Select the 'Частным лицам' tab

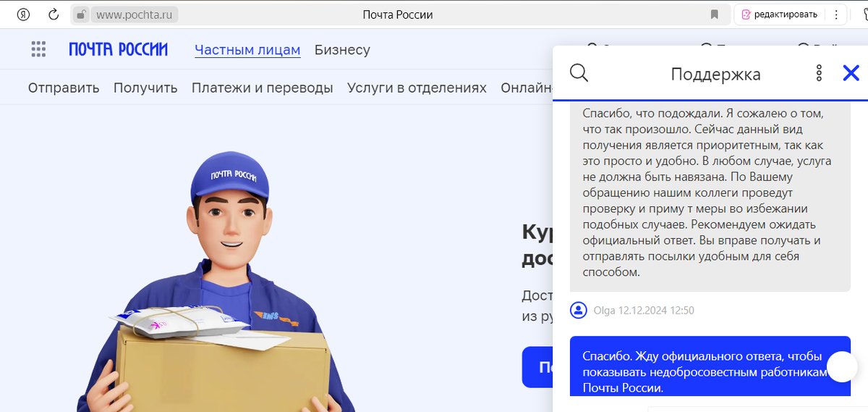(247, 50)
